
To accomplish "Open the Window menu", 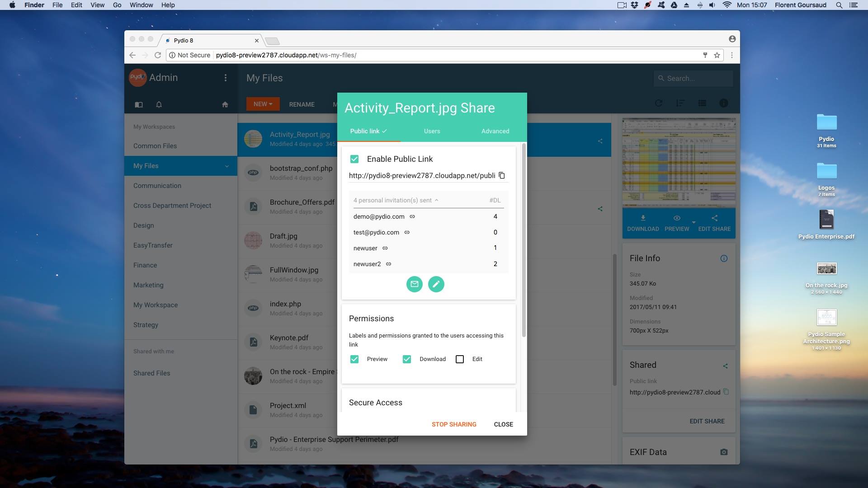I will tap(141, 5).
